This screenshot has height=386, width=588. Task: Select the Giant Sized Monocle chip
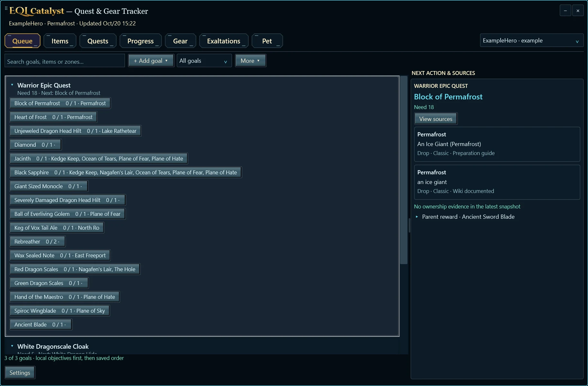49,186
